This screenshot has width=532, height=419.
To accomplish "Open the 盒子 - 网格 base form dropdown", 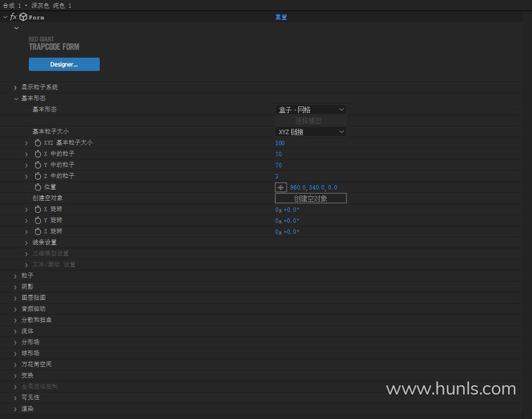I will (311, 110).
